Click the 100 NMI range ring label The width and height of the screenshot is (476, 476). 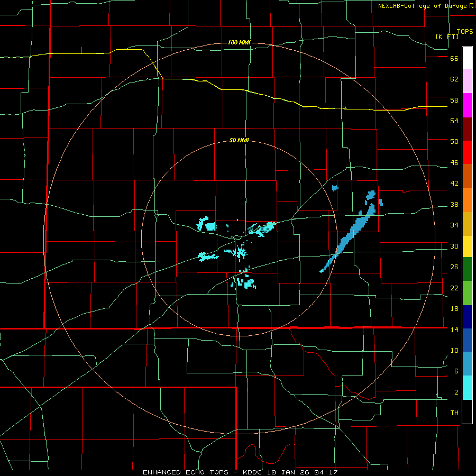(239, 42)
